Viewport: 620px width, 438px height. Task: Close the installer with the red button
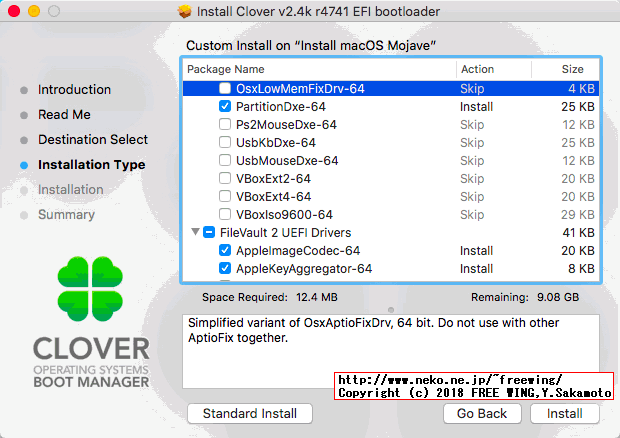click(14, 11)
